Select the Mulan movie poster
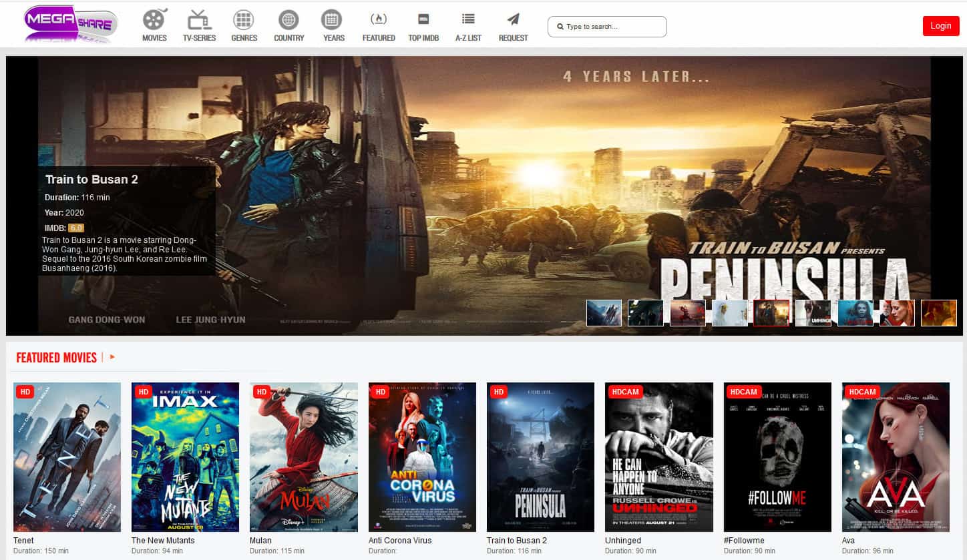The height and width of the screenshot is (560, 967). click(x=304, y=457)
